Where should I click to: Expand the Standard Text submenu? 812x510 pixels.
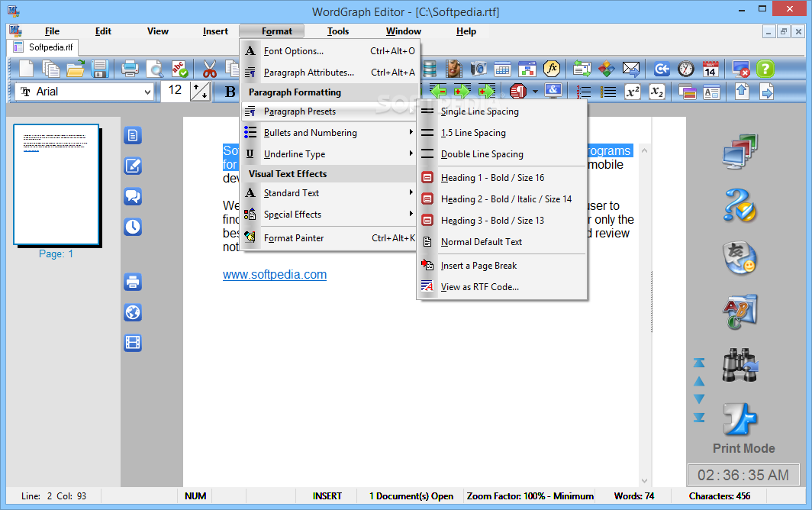point(330,193)
